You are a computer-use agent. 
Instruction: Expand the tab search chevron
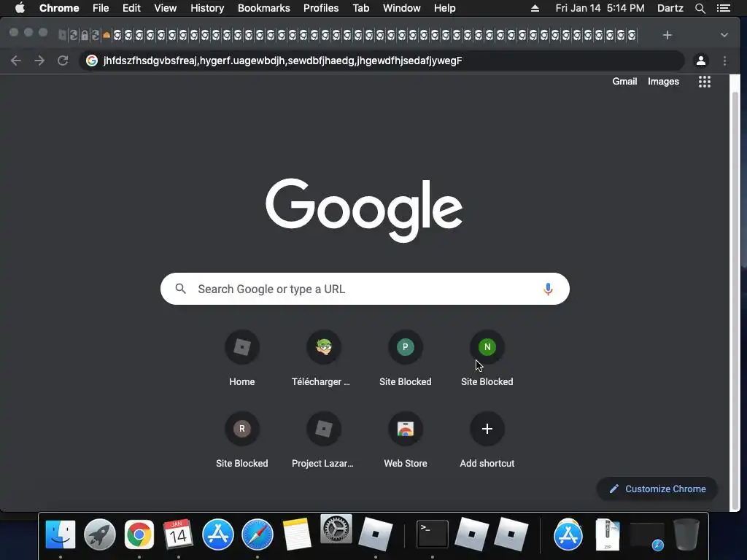pyautogui.click(x=724, y=35)
